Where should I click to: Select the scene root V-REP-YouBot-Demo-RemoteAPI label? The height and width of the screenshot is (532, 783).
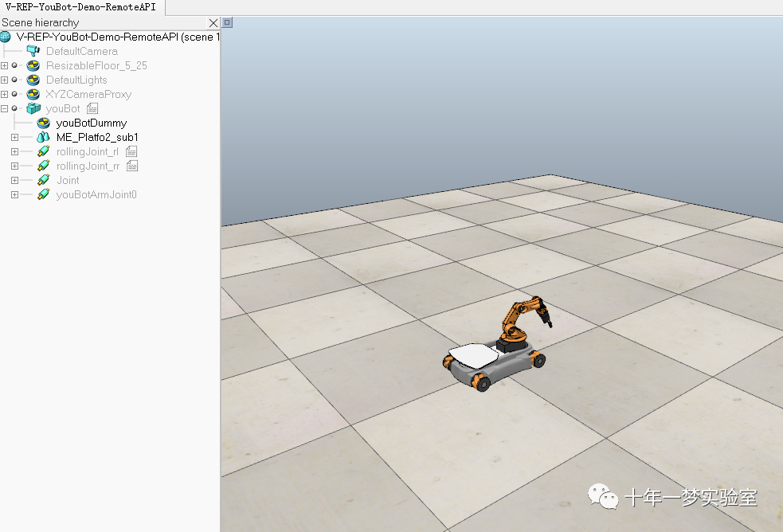point(118,37)
